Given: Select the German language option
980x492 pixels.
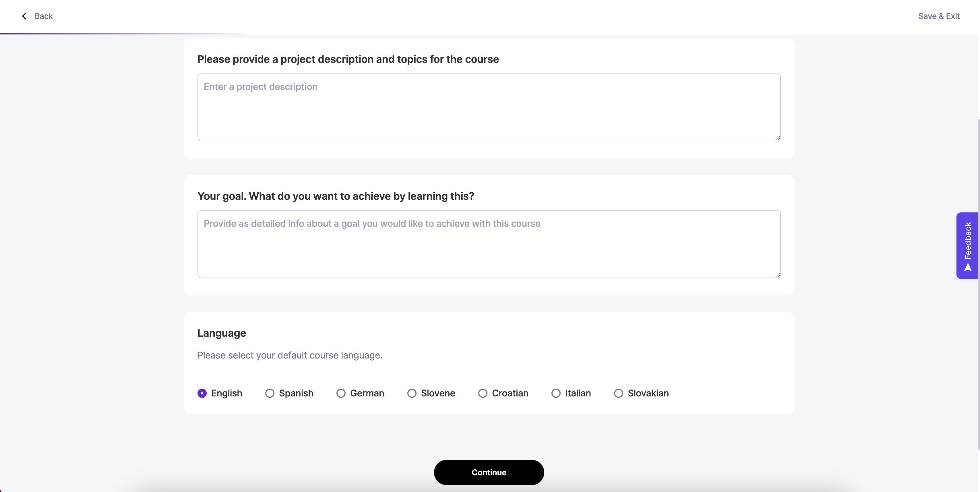Looking at the screenshot, I should [341, 393].
